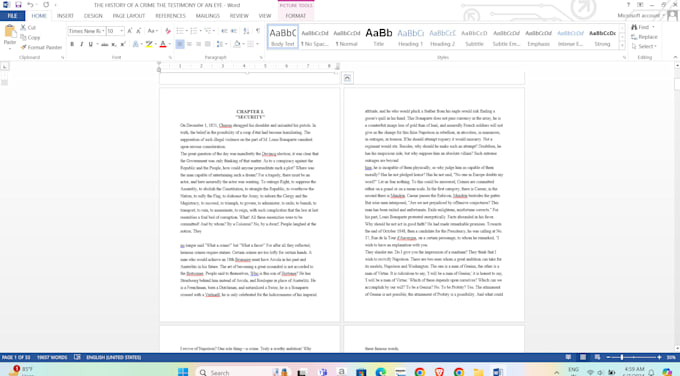Image resolution: width=680 pixels, height=376 pixels.
Task: Toggle Show/Hide paragraph marks
Action: pyautogui.click(x=258, y=31)
